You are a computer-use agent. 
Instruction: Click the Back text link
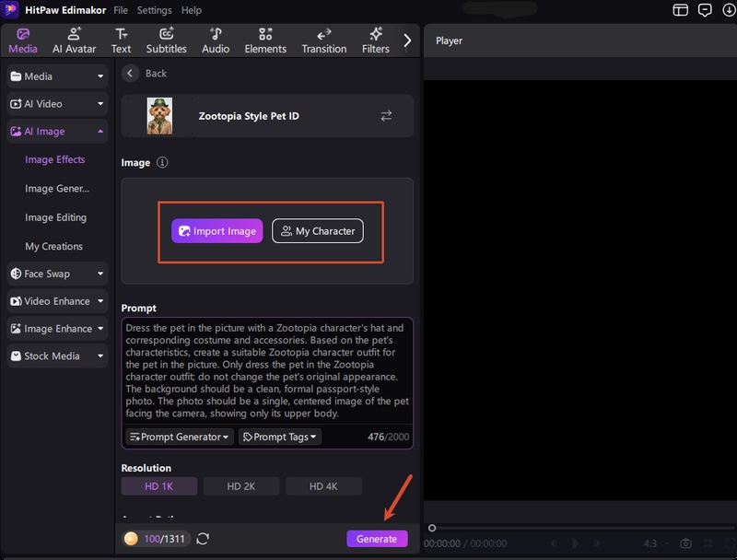pos(156,74)
